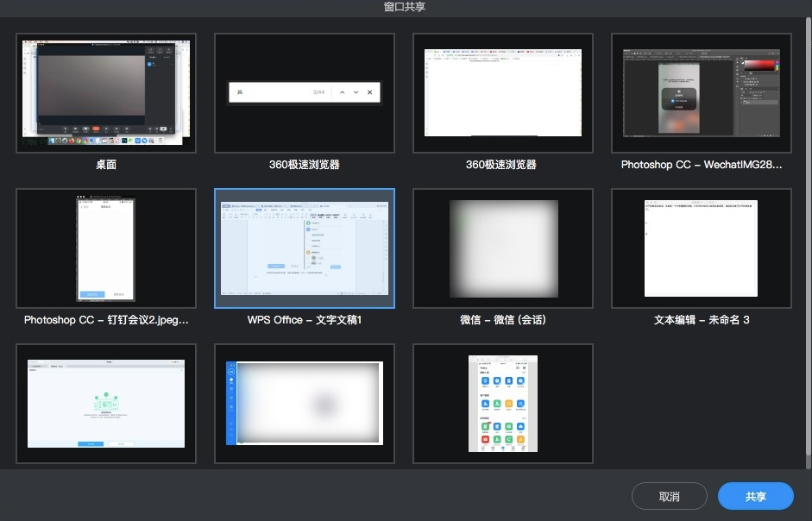Image resolution: width=812 pixels, height=521 pixels.
Task: Click the blue 共享 share button
Action: coord(756,496)
